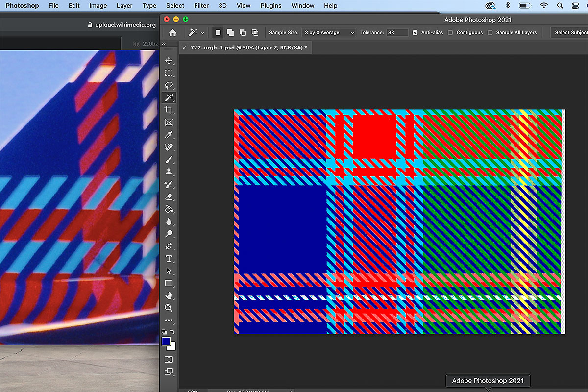This screenshot has height=392, width=588.
Task: Select the Move tool
Action: [x=169, y=61]
